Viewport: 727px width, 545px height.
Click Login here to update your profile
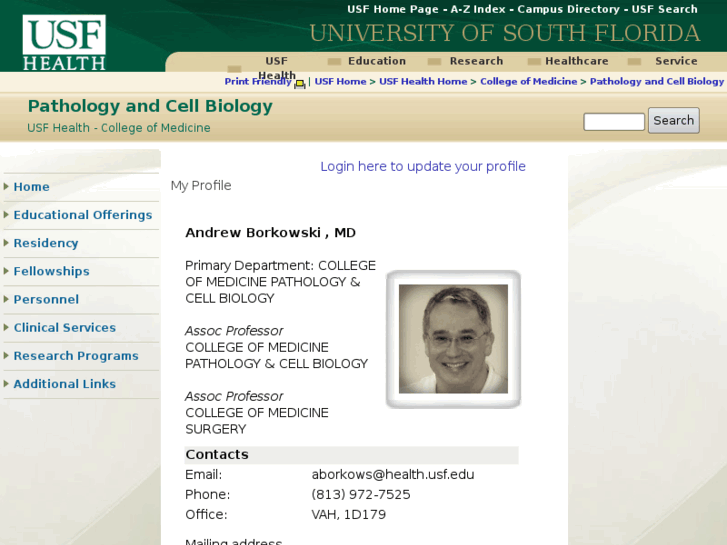(x=423, y=166)
